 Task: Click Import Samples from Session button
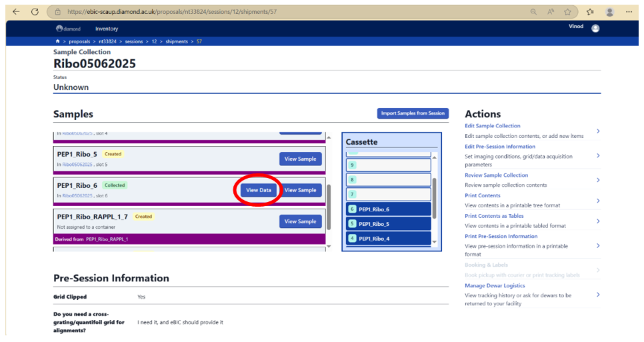[x=413, y=113]
